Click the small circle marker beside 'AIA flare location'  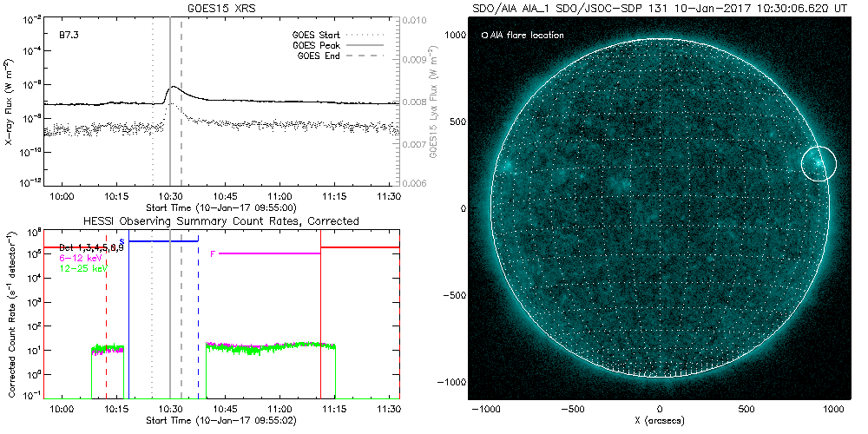click(x=484, y=36)
